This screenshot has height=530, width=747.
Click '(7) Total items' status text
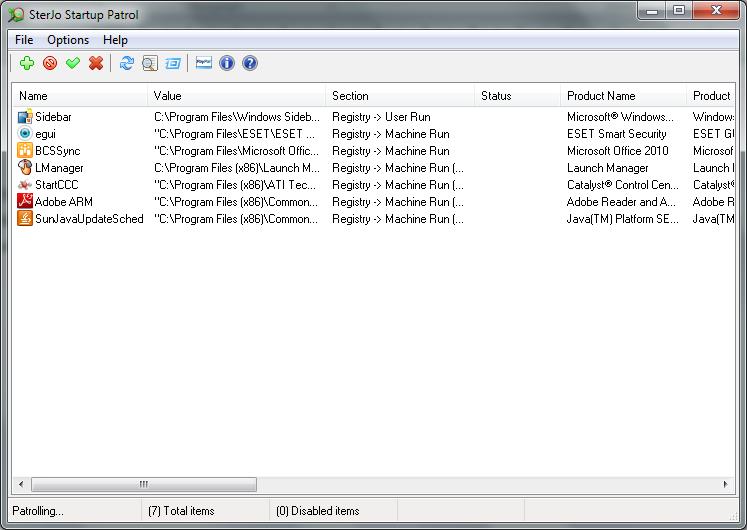[x=181, y=511]
